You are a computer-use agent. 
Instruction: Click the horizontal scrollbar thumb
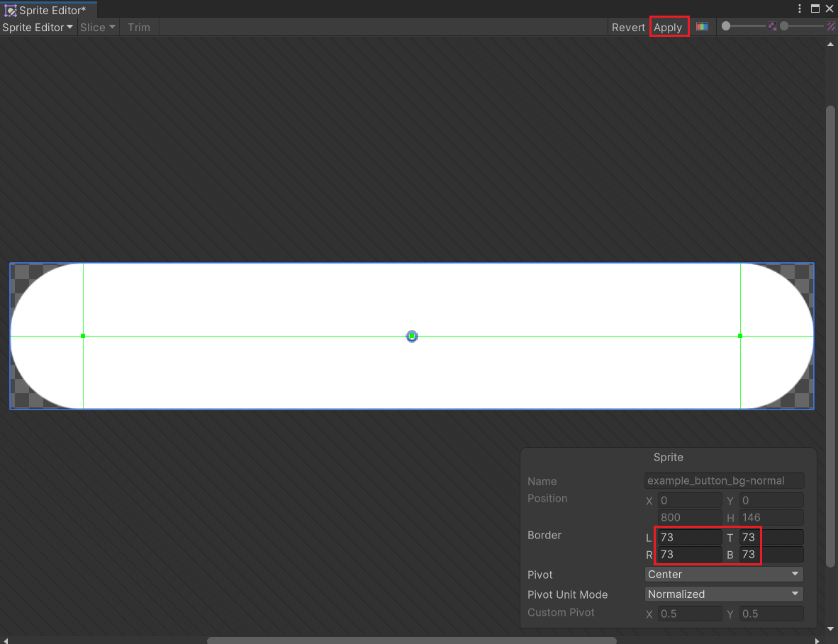(411, 640)
